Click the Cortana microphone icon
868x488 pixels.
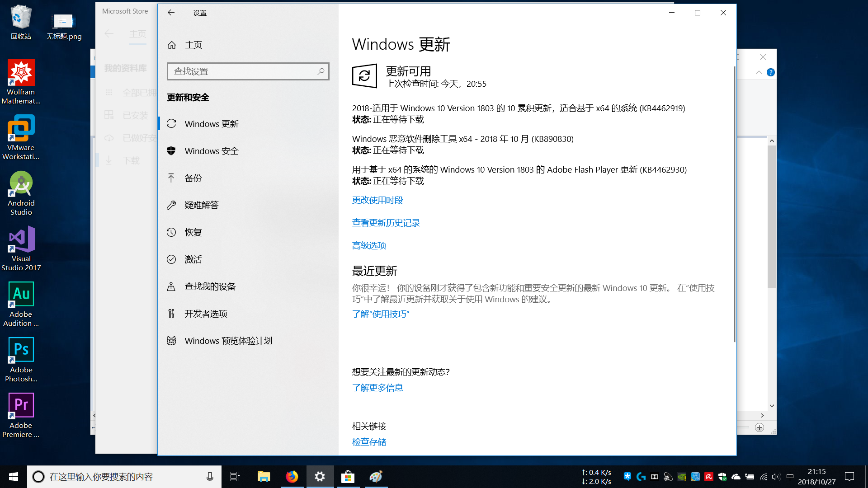click(x=210, y=477)
